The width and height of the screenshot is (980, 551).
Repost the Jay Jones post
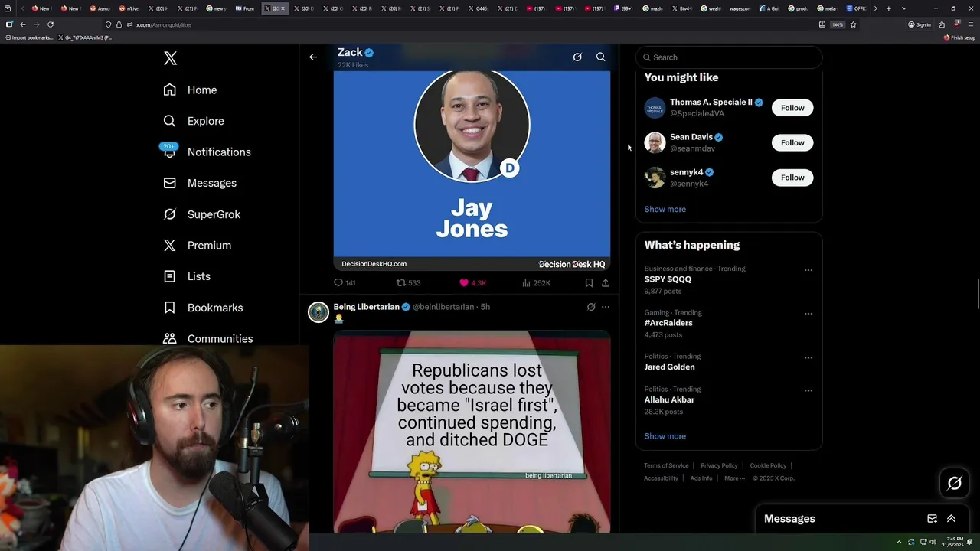coord(401,283)
